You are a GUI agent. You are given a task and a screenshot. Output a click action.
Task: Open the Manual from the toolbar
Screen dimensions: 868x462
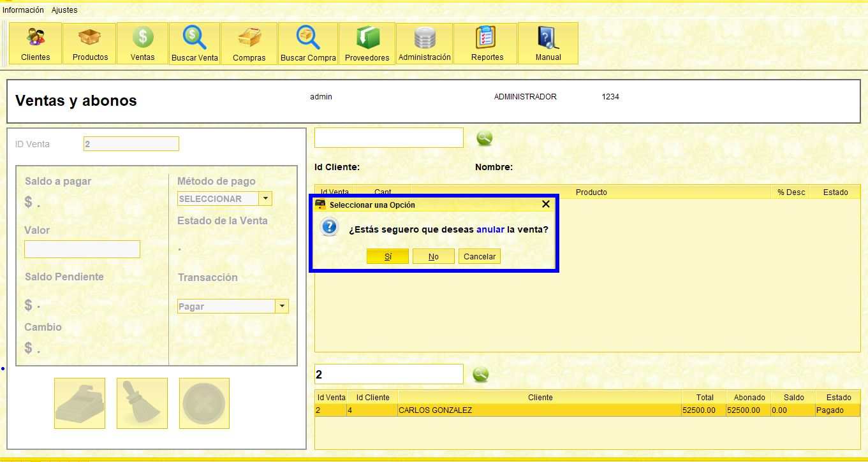coord(548,43)
